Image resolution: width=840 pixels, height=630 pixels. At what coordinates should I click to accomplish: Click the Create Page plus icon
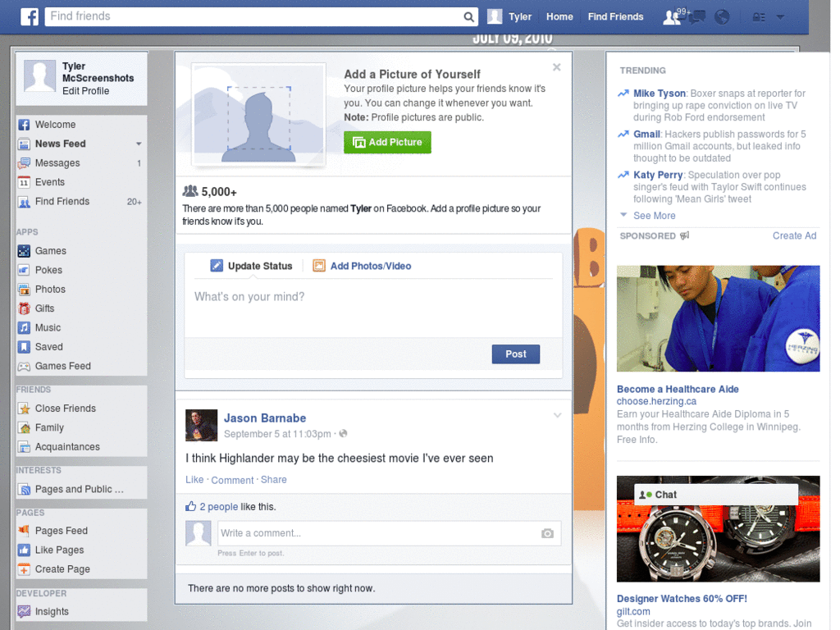(x=24, y=569)
